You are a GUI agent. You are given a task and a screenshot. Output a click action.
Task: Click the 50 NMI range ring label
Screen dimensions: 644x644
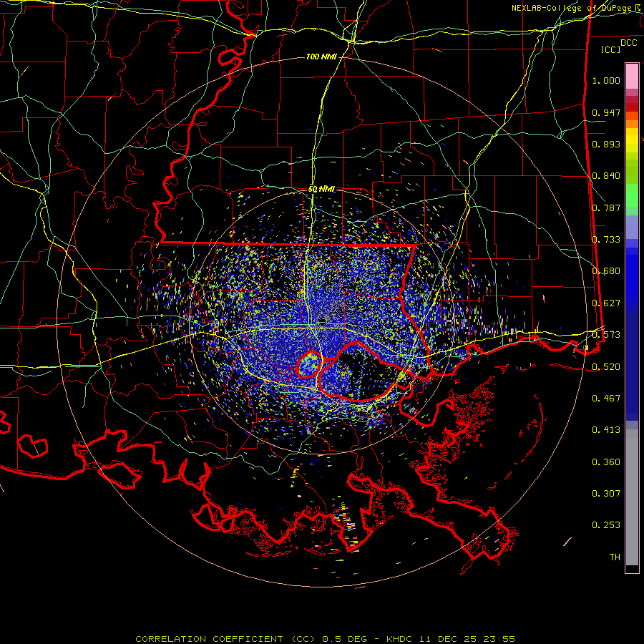pyautogui.click(x=321, y=189)
